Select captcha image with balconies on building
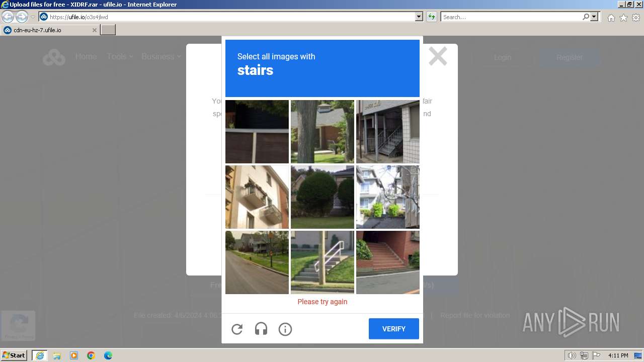This screenshot has width=644, height=362. (x=257, y=197)
